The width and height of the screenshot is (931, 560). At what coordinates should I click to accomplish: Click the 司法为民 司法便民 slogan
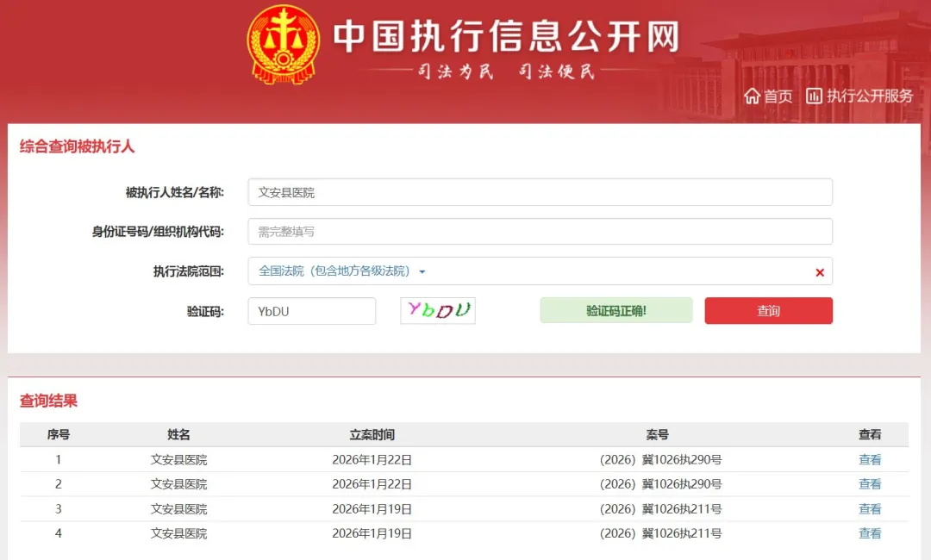click(506, 72)
